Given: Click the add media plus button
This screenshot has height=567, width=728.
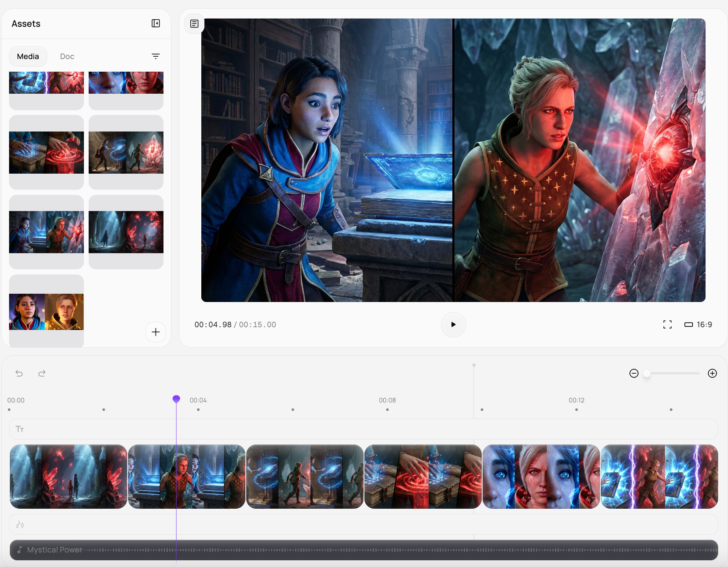Looking at the screenshot, I should [x=156, y=332].
